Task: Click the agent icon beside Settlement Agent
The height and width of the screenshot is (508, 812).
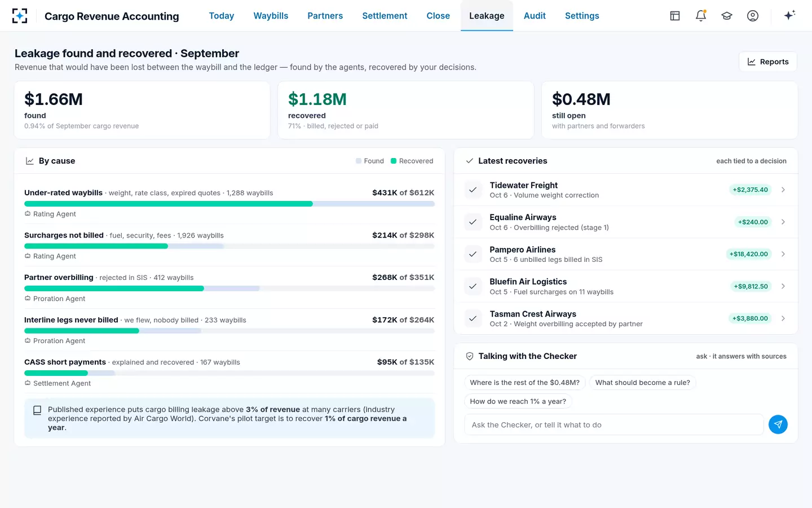Action: click(x=28, y=383)
